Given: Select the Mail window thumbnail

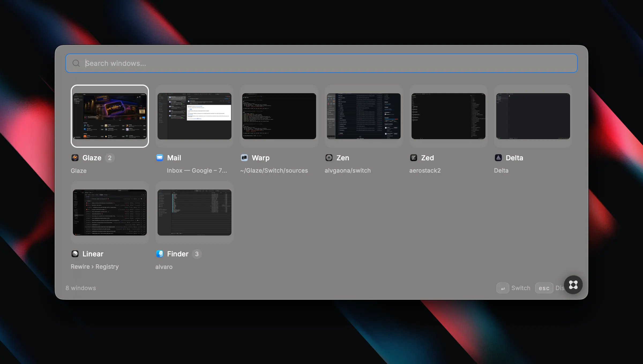Looking at the screenshot, I should point(195,116).
